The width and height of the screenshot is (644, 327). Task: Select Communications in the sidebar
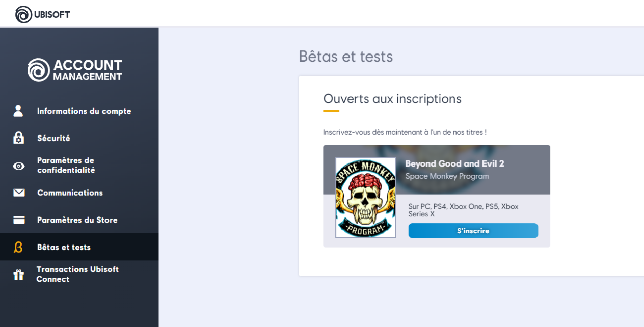click(x=70, y=193)
